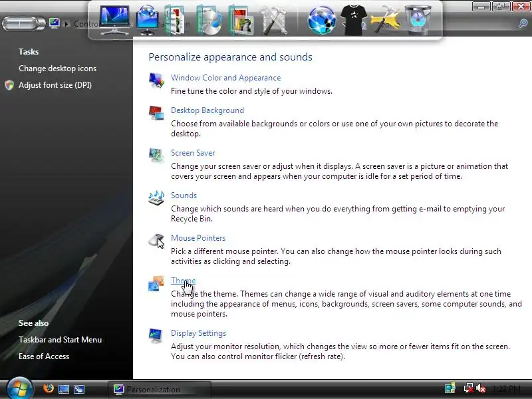The image size is (532, 399).
Task: Click the taskbar clock
Action: [506, 389]
